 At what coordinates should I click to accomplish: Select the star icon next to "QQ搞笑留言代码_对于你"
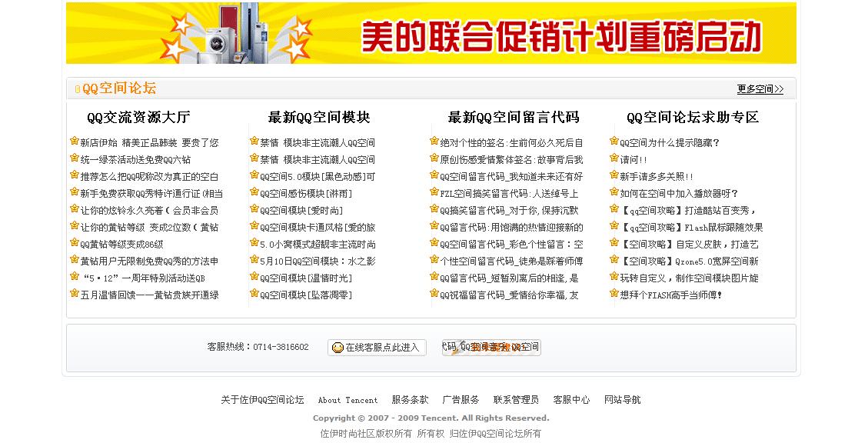[x=434, y=208]
